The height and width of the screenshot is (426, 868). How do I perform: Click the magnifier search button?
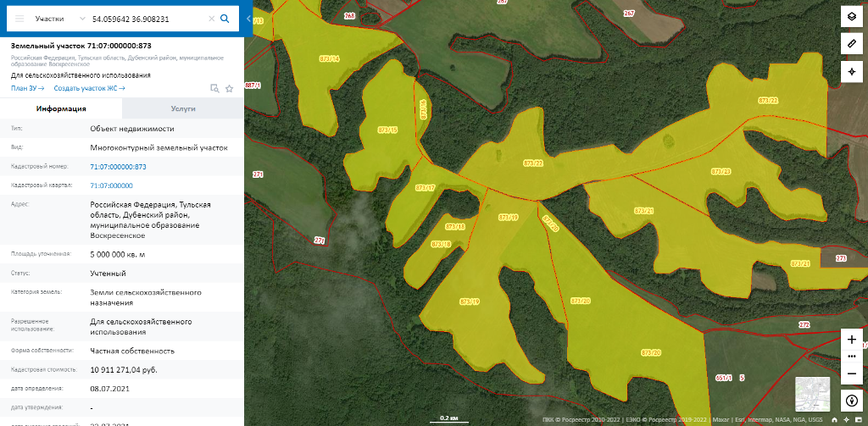225,18
